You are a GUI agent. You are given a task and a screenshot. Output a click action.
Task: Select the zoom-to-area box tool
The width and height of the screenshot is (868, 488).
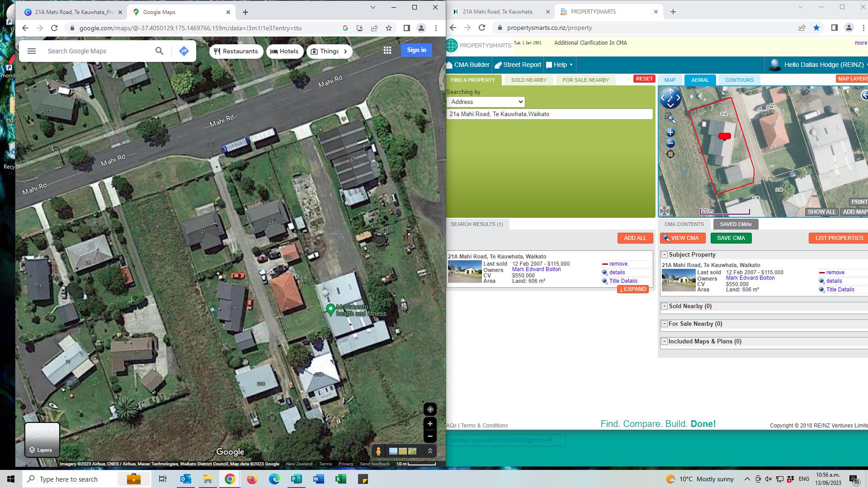[x=670, y=118]
